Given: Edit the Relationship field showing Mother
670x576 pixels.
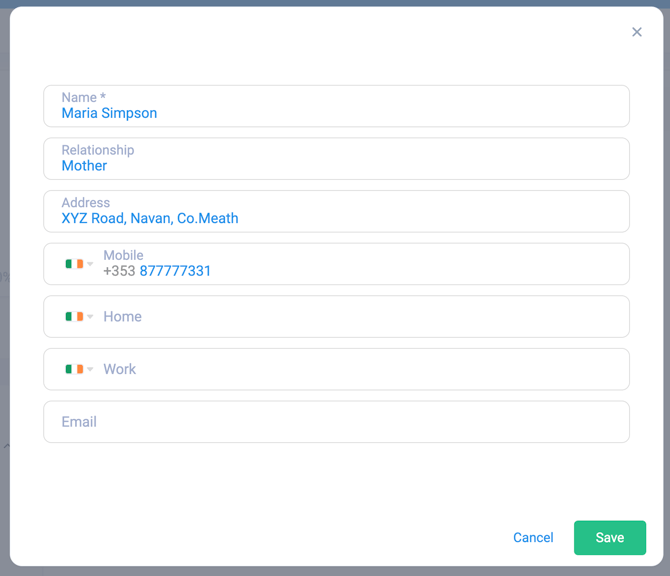Looking at the screenshot, I should point(336,159).
